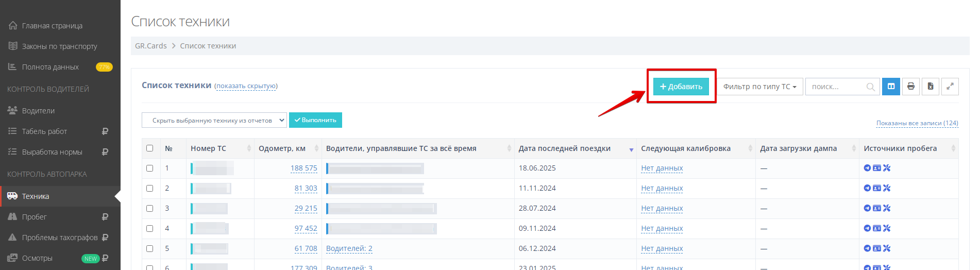Viewport: 980px width, 270px height.
Task: Check the checkbox for row 1
Action: (150, 168)
